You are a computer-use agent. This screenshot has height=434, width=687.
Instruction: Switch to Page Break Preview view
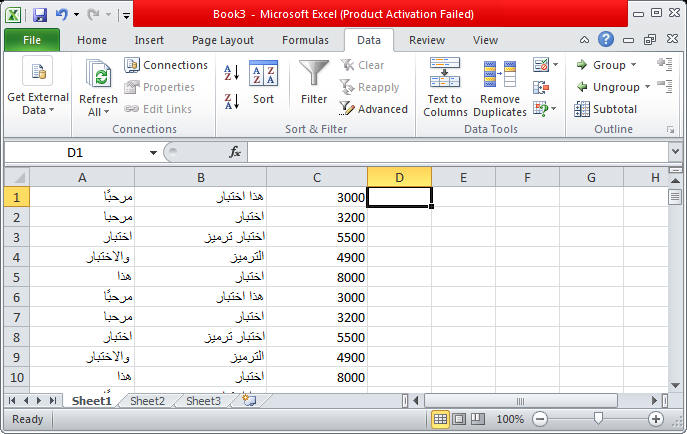478,420
